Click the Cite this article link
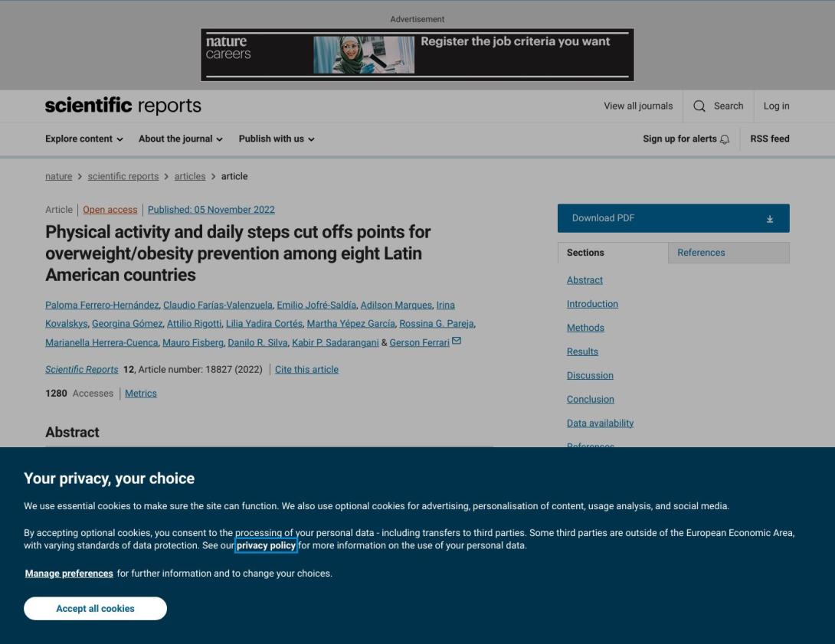Viewport: 835px width, 644px height. click(x=306, y=370)
